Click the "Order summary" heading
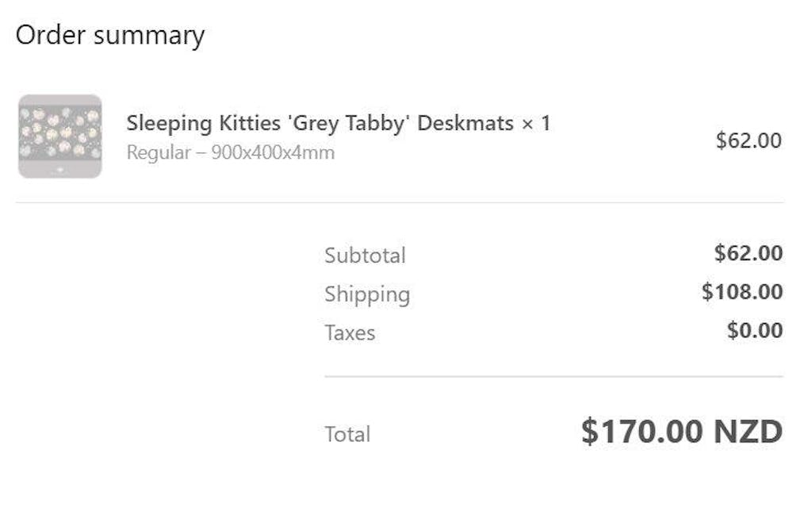This screenshot has height=519, width=812. [110, 36]
